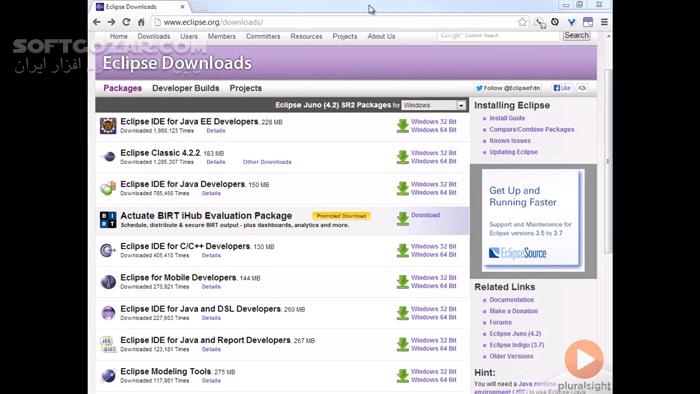
Task: Switch to the Projects tab below banner
Action: 246,88
